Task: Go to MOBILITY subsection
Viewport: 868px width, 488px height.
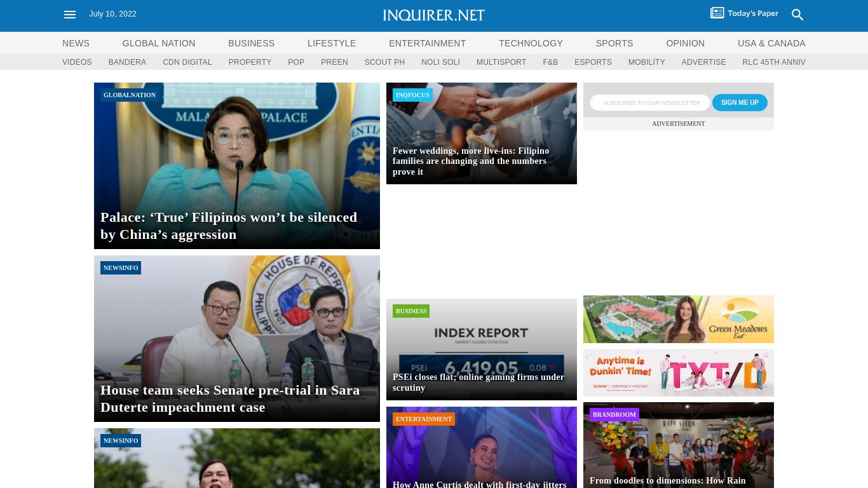Action: click(x=646, y=62)
